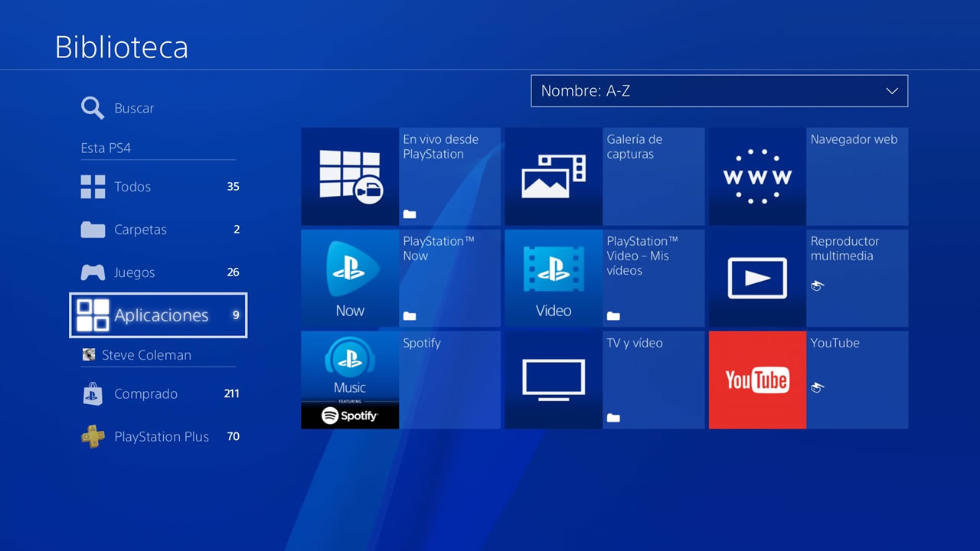Open Galería de capturas icon
The height and width of the screenshot is (551, 980).
(x=554, y=176)
